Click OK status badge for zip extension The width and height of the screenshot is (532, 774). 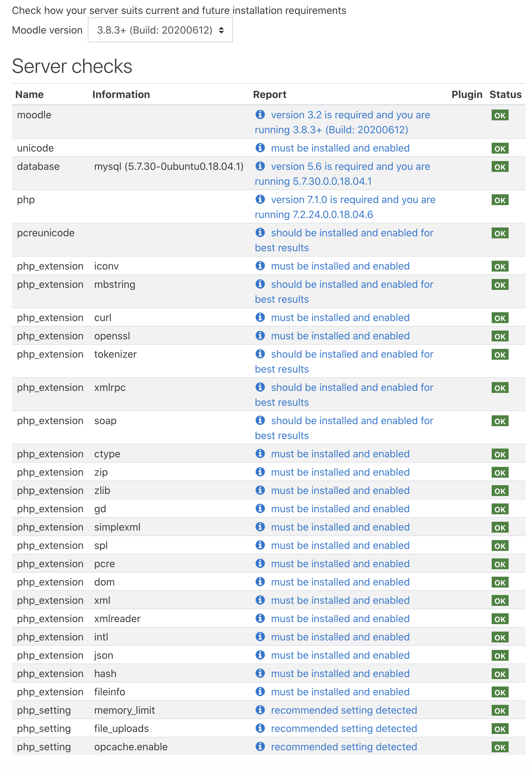pyautogui.click(x=500, y=473)
